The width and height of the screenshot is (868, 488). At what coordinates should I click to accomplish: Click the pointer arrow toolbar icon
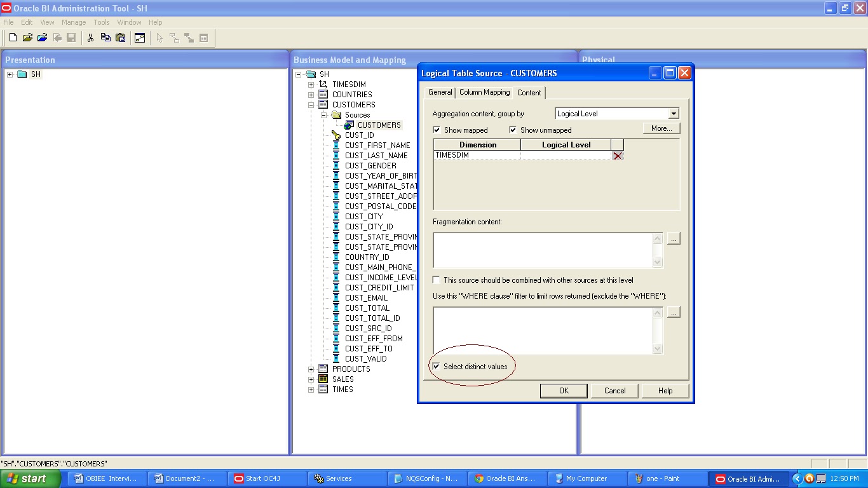[x=159, y=38]
